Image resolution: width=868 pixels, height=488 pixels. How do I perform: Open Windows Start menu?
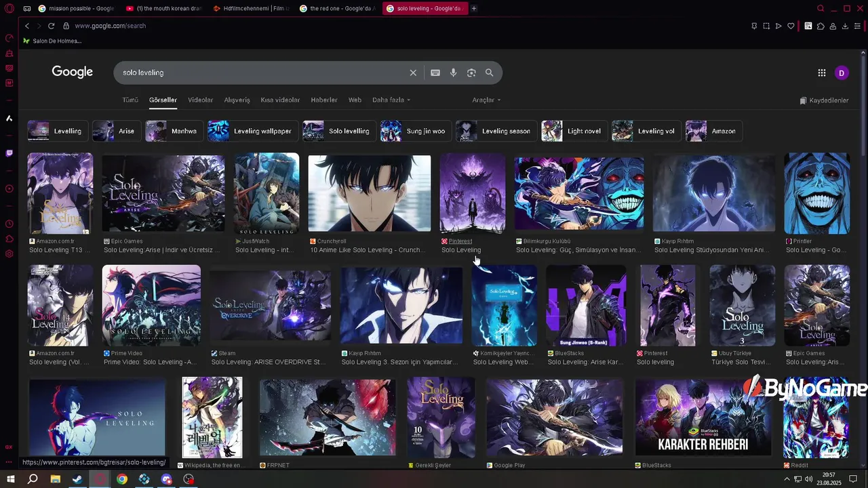(10, 479)
